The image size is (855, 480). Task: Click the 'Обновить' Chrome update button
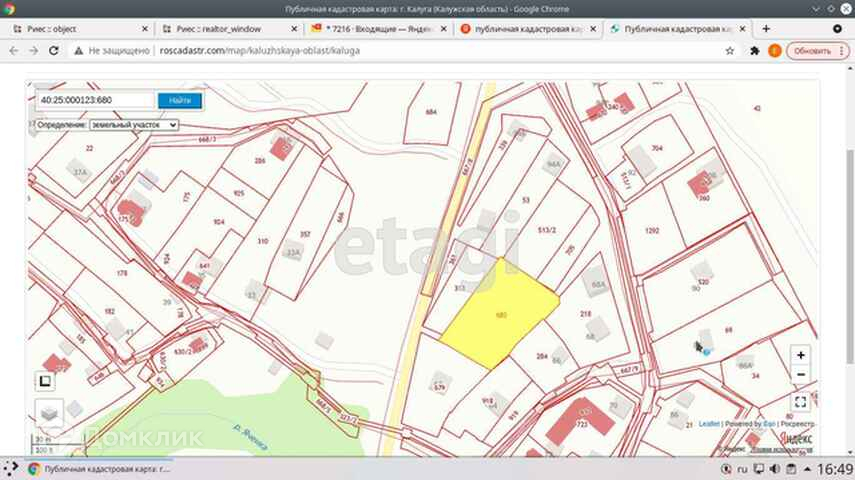click(810, 50)
